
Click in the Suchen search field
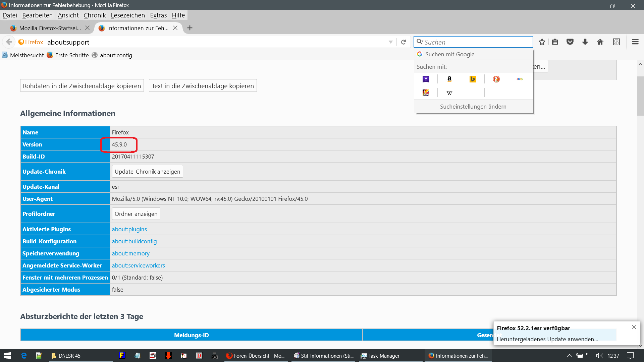476,42
